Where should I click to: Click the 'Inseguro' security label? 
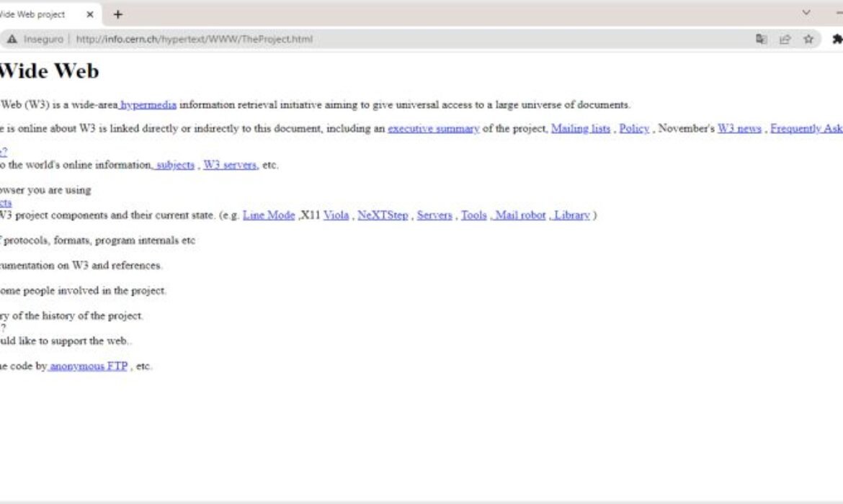coord(43,39)
